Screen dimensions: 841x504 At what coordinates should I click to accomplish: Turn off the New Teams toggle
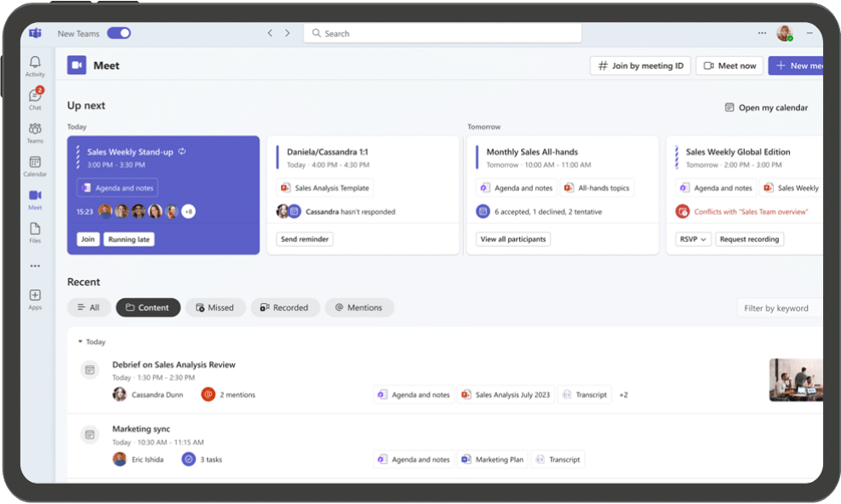(118, 33)
